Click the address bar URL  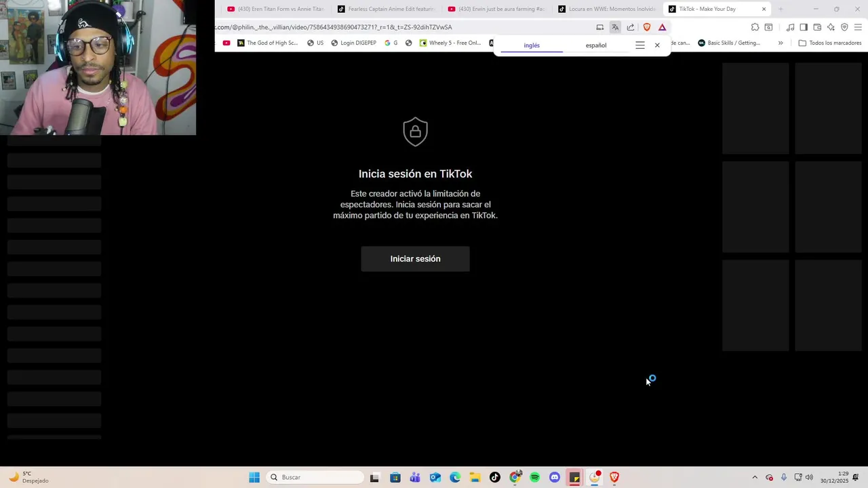333,27
